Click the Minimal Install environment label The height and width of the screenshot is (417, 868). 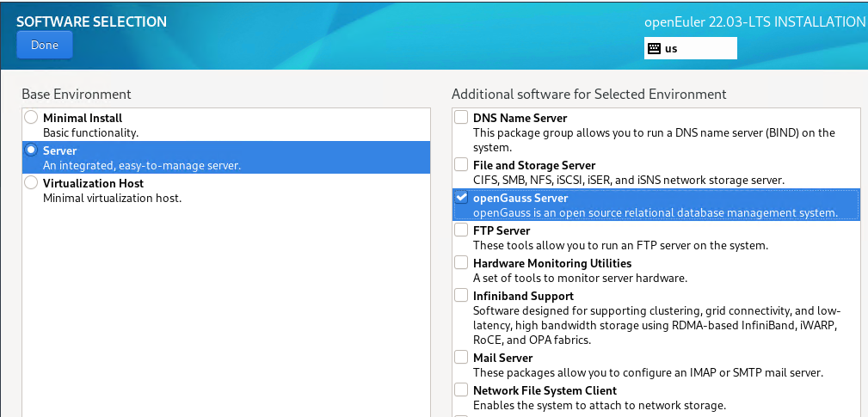click(x=83, y=118)
